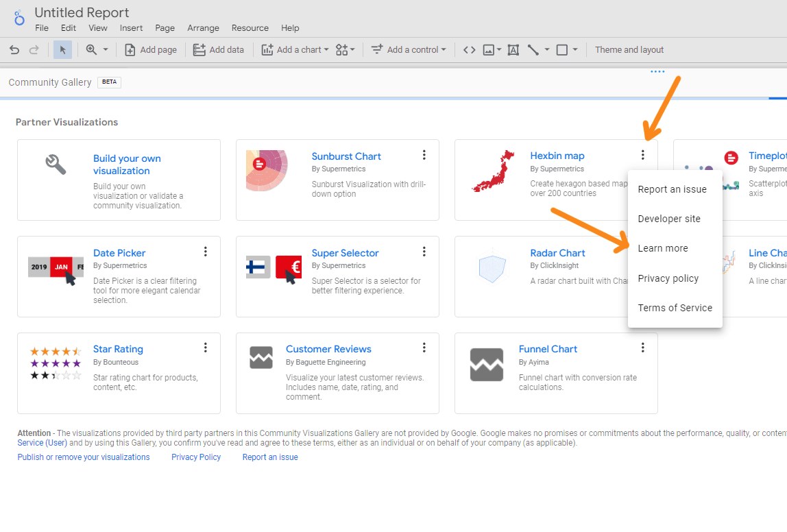Click the Build your own visualization link

click(x=127, y=165)
